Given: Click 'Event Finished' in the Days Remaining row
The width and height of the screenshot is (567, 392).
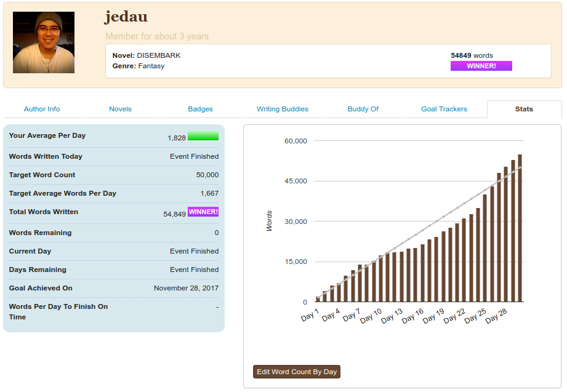Looking at the screenshot, I should pos(194,270).
